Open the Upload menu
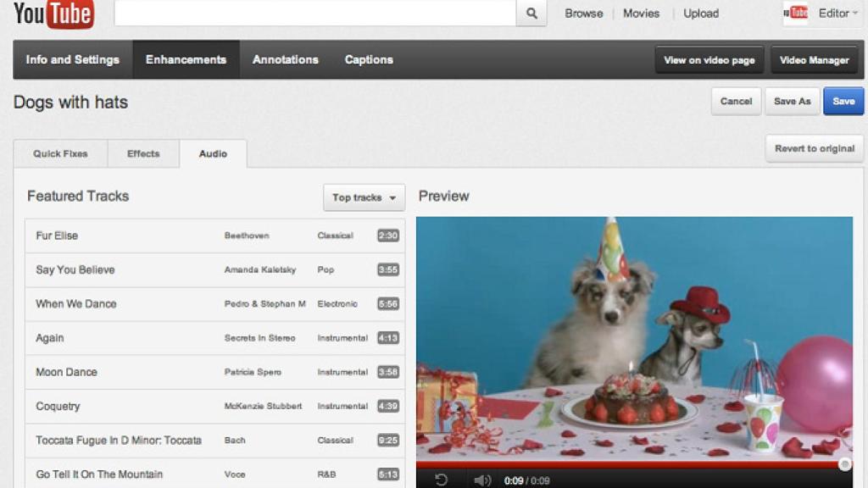This screenshot has height=488, width=868. pos(700,13)
